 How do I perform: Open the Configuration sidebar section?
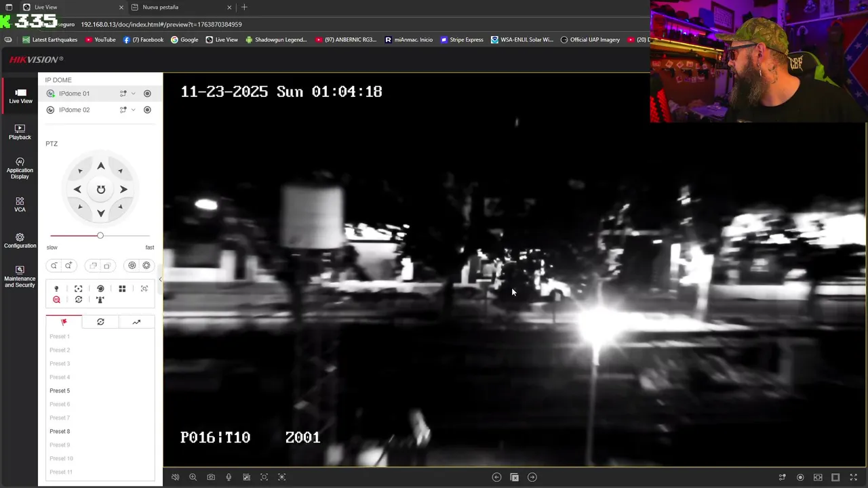[20, 241]
